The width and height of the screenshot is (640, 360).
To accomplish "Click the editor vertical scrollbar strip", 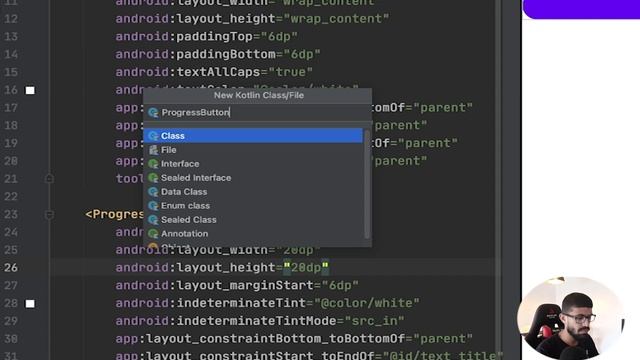I will point(498,180).
